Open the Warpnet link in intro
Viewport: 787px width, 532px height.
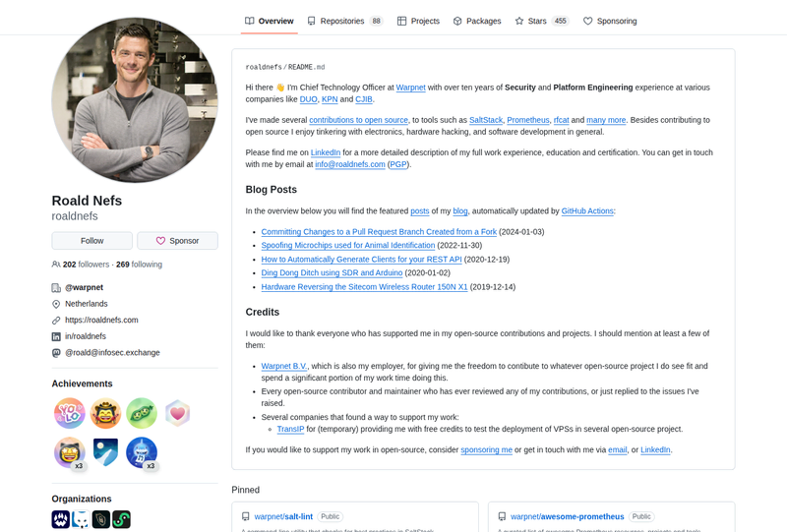(x=410, y=88)
